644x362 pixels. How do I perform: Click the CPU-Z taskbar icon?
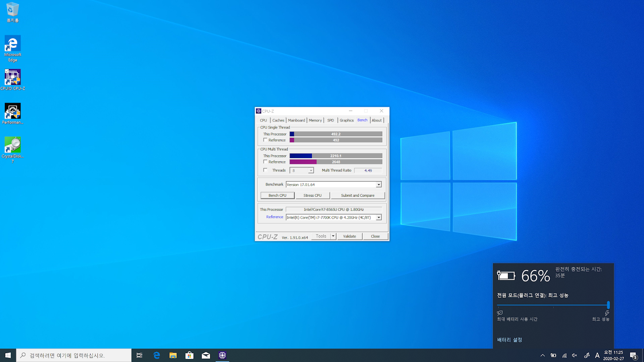222,355
